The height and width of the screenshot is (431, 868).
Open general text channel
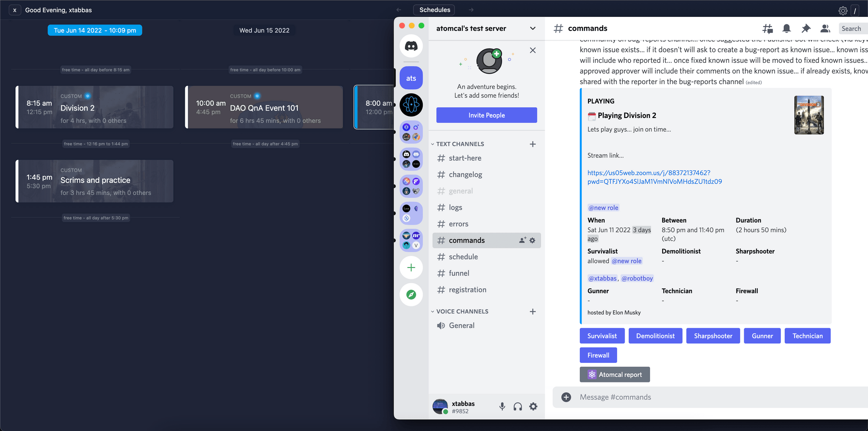pyautogui.click(x=487, y=191)
